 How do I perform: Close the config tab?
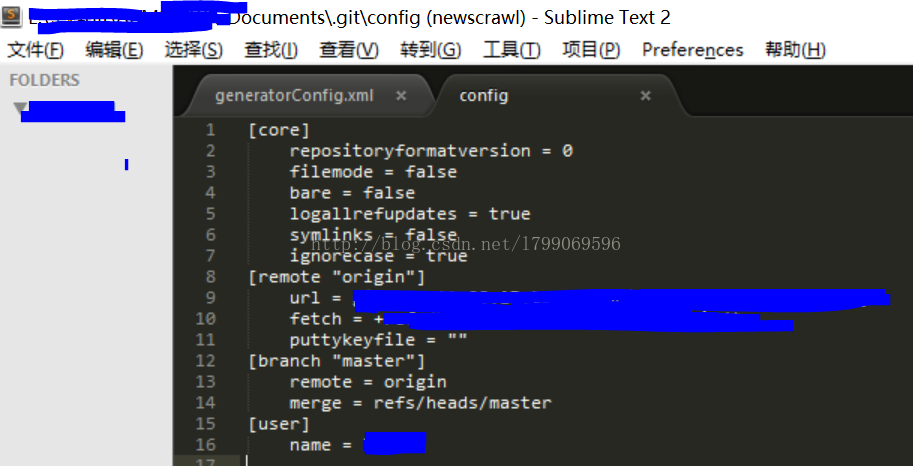[645, 96]
